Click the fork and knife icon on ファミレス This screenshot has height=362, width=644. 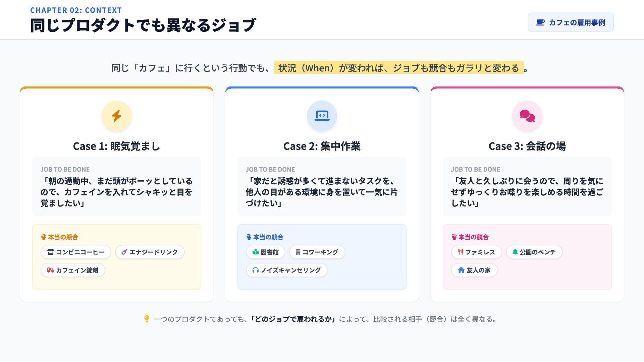point(461,252)
